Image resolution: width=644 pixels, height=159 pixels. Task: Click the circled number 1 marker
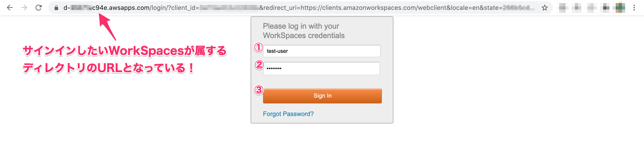point(259,47)
